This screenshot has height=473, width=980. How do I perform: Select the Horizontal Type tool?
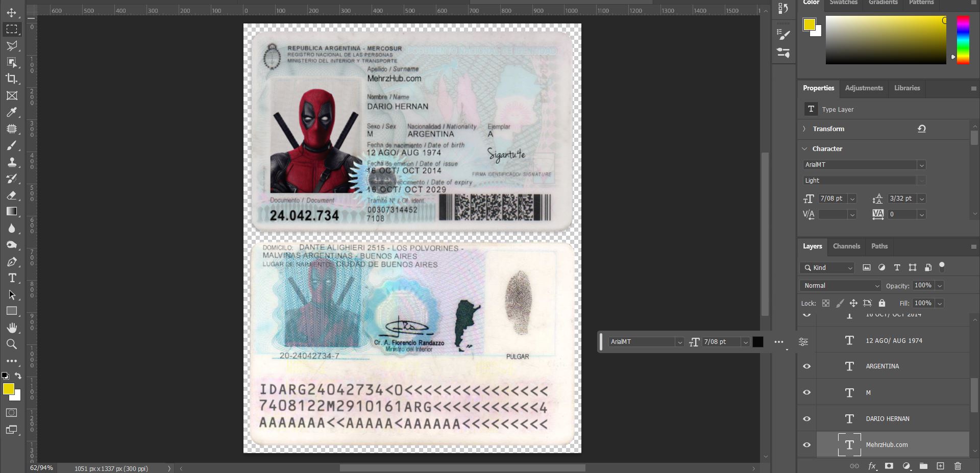click(12, 278)
